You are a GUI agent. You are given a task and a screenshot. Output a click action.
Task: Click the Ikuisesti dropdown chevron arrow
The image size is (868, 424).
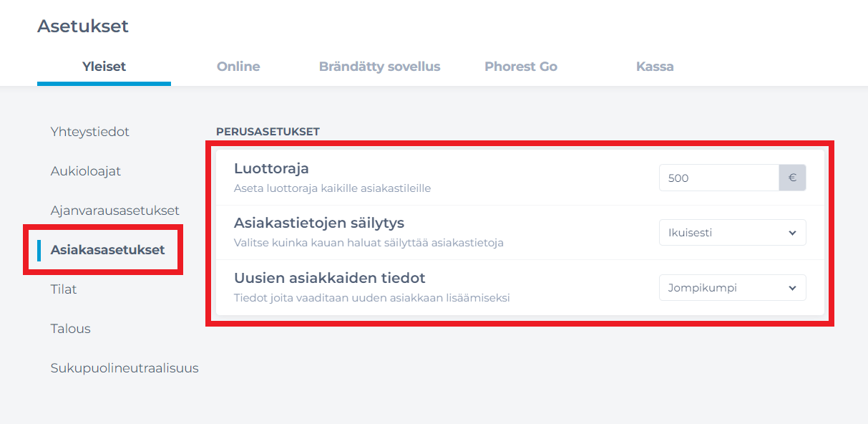coord(792,233)
